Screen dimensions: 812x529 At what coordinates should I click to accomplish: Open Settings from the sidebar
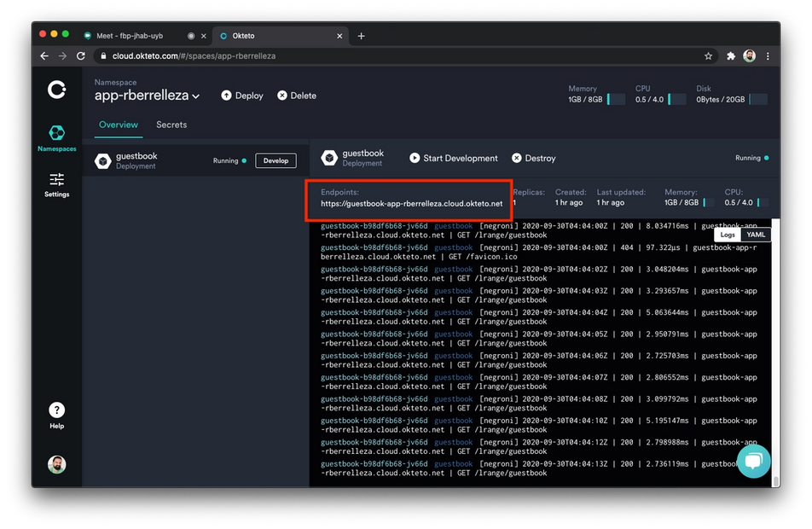56,186
